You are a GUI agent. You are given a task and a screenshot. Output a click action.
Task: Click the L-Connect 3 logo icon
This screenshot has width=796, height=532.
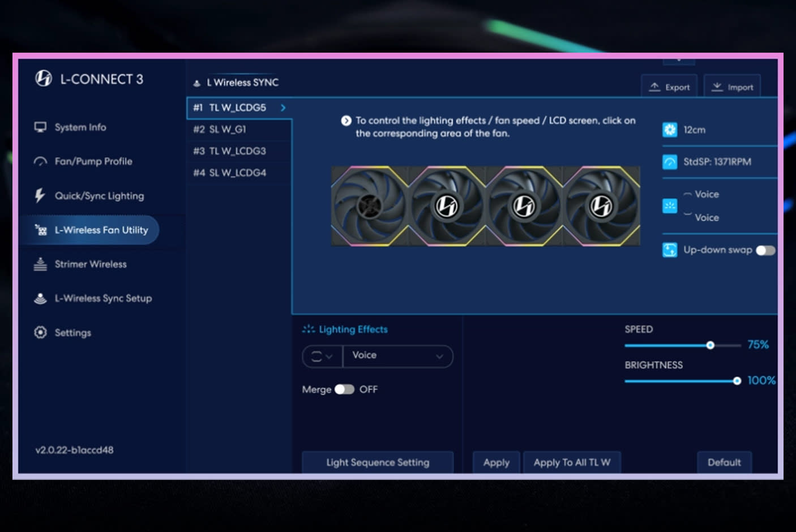point(44,78)
